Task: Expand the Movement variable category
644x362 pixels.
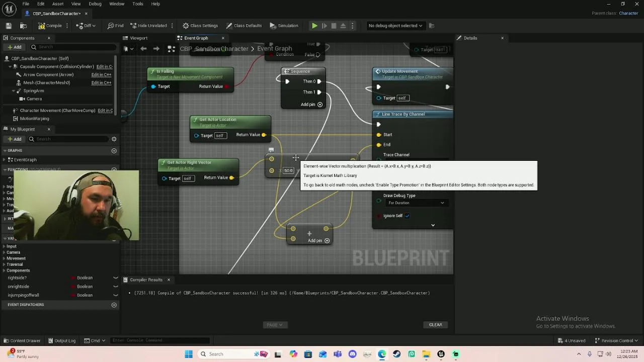Action: click(4, 258)
